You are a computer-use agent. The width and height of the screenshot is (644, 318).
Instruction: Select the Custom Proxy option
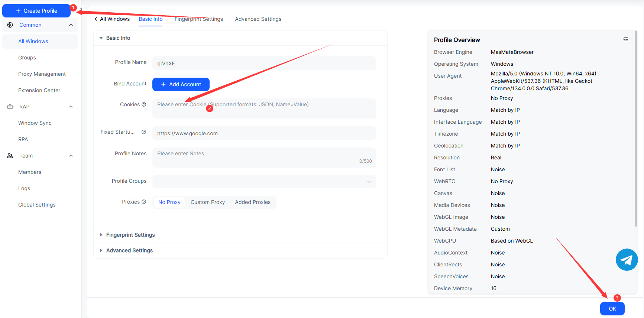click(207, 202)
